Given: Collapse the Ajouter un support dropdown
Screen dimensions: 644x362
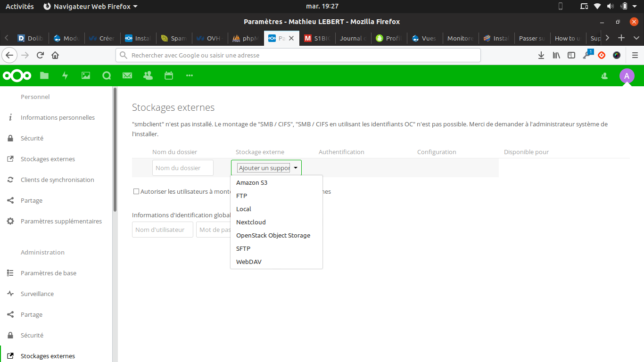Looking at the screenshot, I should point(266,168).
